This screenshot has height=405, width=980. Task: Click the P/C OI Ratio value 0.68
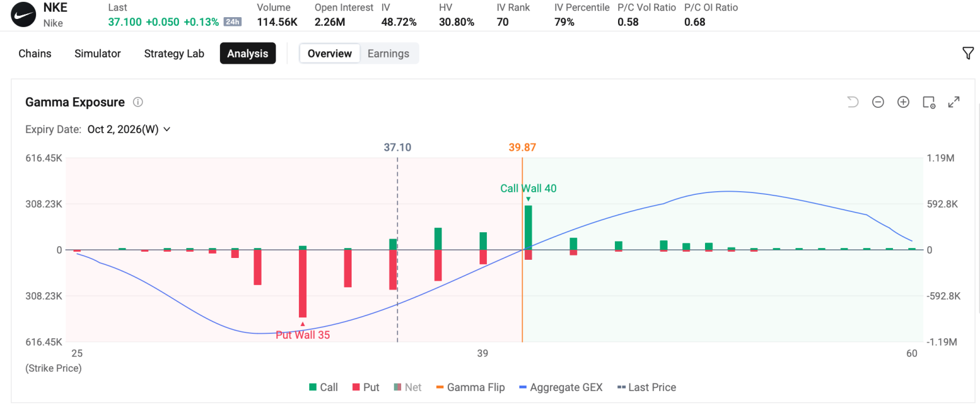point(695,22)
